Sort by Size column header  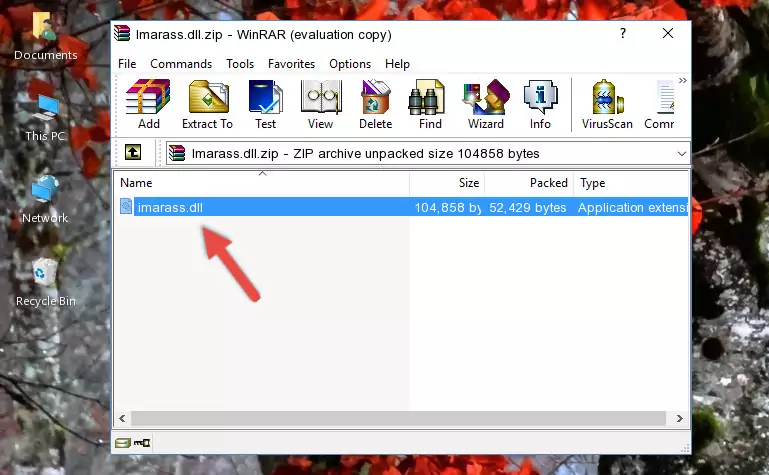pyautogui.click(x=447, y=183)
